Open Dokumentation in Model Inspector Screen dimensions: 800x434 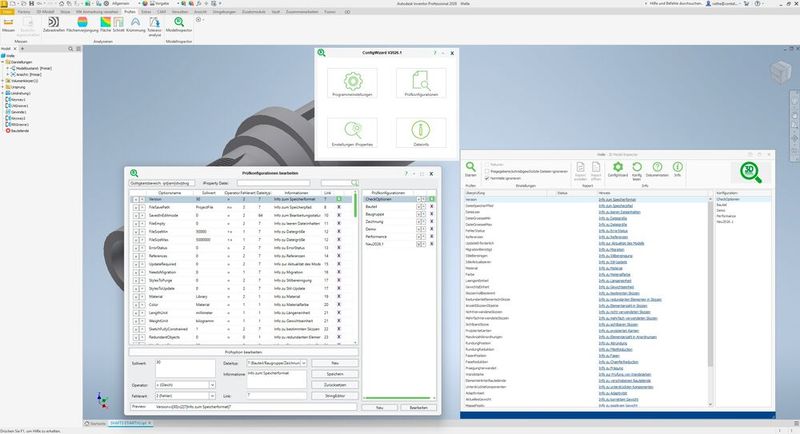click(657, 170)
